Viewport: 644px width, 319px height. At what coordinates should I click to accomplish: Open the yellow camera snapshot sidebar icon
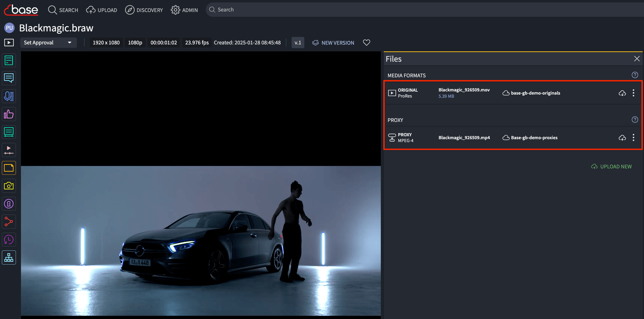[9, 186]
